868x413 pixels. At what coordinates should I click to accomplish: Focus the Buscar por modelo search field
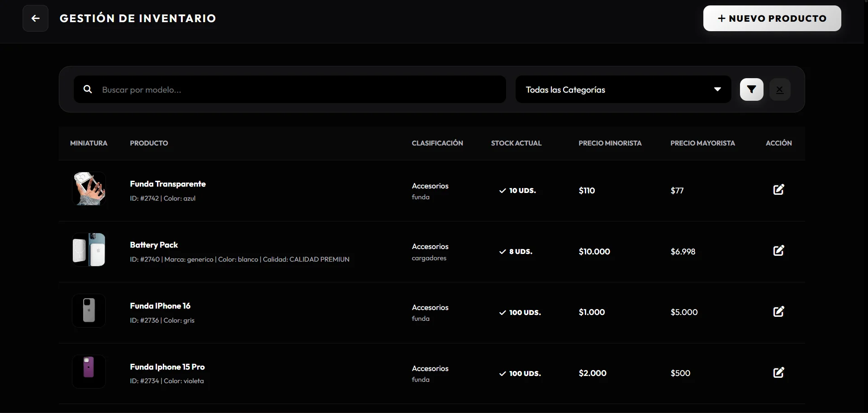[x=290, y=89]
